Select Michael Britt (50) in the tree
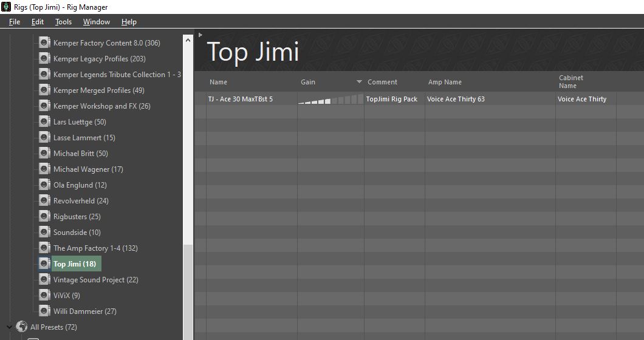The image size is (644, 340). coord(80,154)
